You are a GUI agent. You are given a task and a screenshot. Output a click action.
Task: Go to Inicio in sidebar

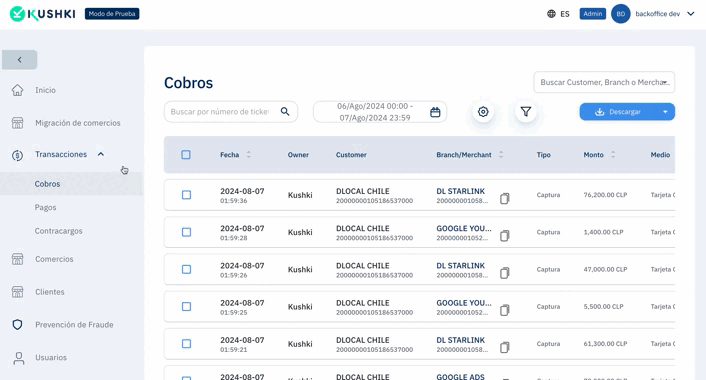(45, 90)
